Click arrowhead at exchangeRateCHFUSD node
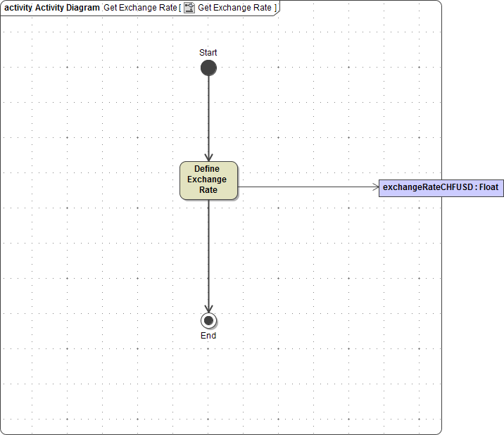 [x=374, y=187]
